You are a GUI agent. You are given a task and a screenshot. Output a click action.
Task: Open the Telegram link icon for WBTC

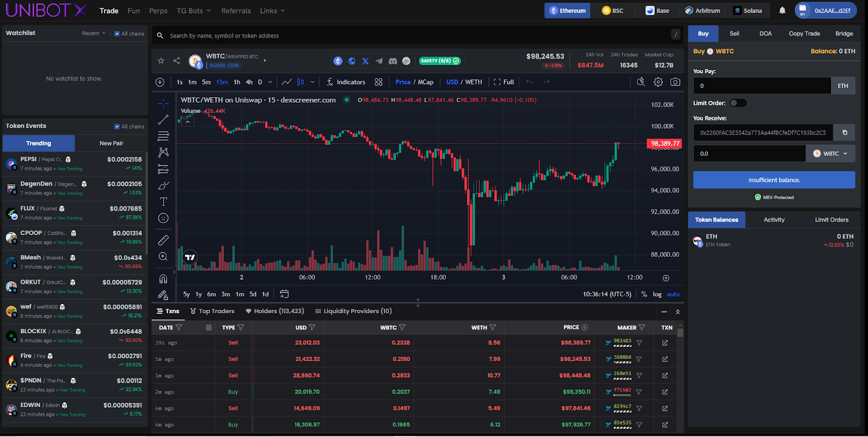coord(379,61)
